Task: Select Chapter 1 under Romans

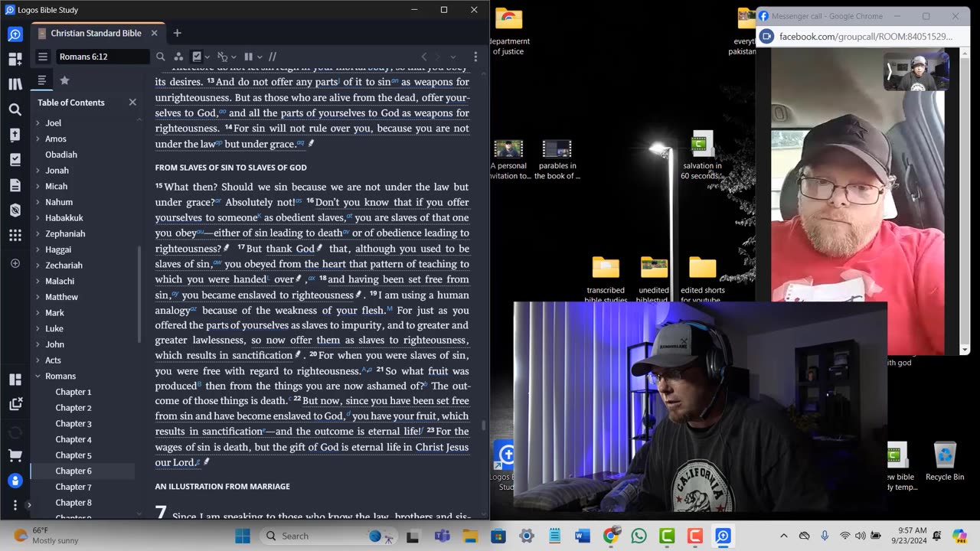Action: [73, 392]
